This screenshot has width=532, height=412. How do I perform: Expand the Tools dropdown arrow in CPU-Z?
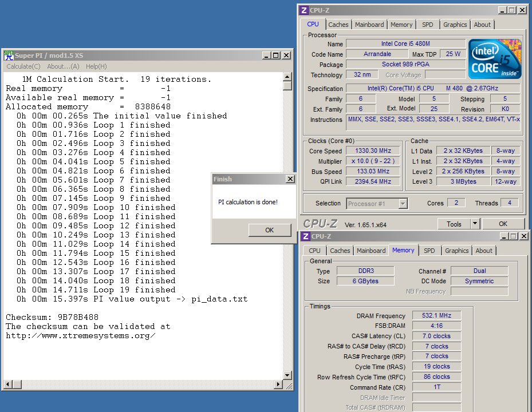tap(475, 224)
